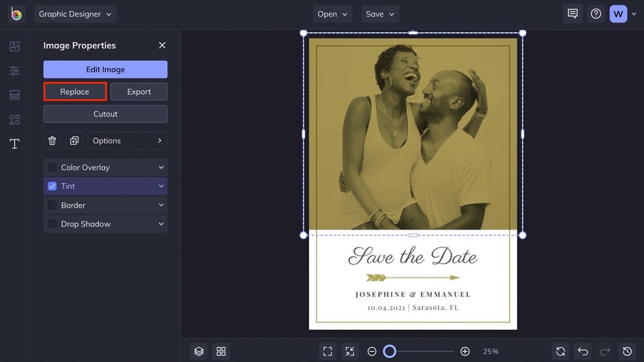
Task: Zoom in with the plus icon
Action: tap(465, 351)
